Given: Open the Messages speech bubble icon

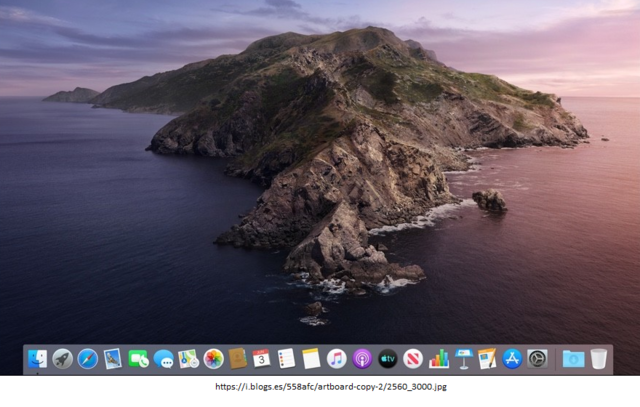Looking at the screenshot, I should [x=163, y=359].
